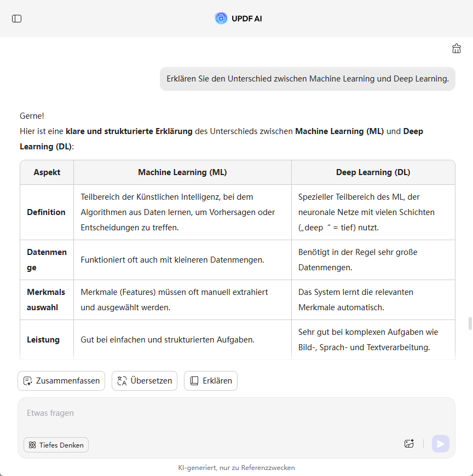Click the vertical scrollbar thumb

470,323
